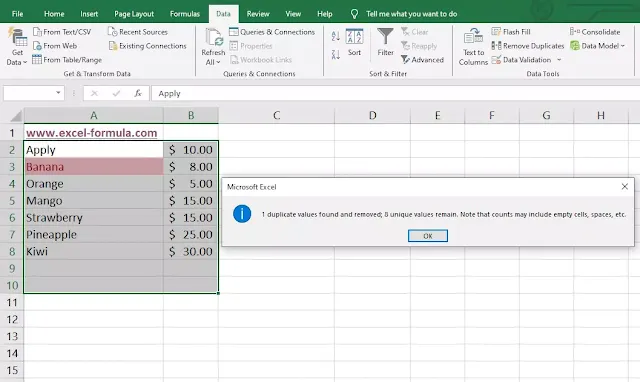The width and height of the screenshot is (640, 382).
Task: Click the Properties button
Action: tap(251, 46)
